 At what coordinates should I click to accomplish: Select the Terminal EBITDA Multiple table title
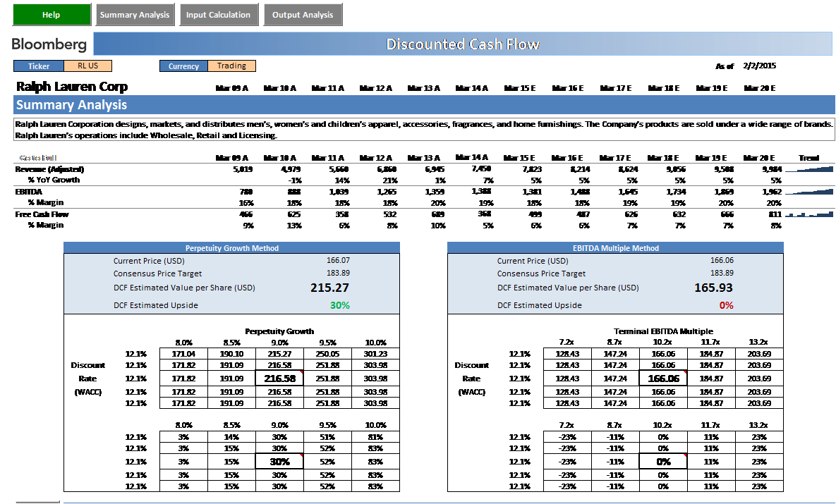click(663, 331)
